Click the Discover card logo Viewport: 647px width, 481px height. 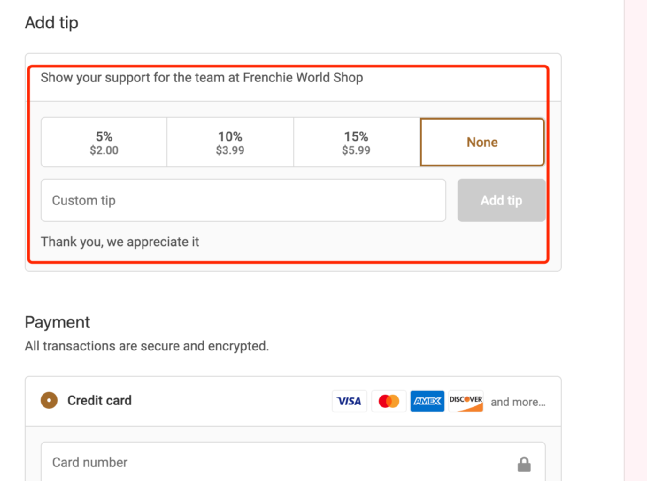[x=466, y=401]
